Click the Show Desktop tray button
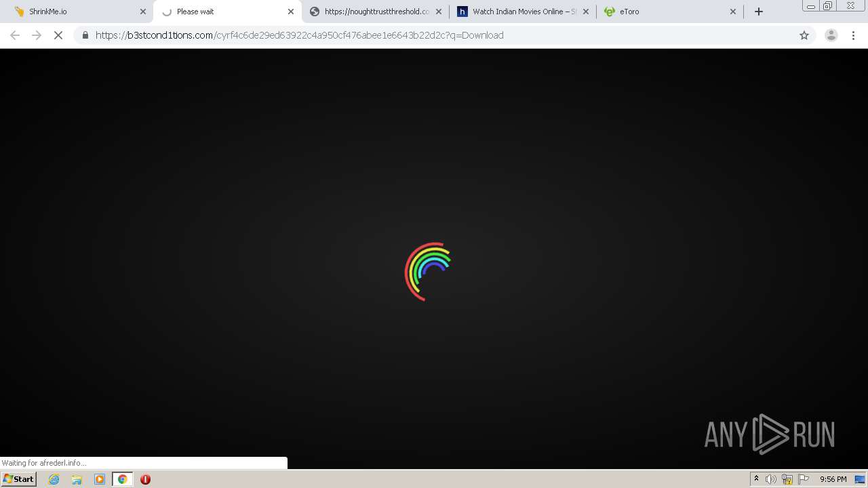The image size is (868, 488). [x=861, y=479]
